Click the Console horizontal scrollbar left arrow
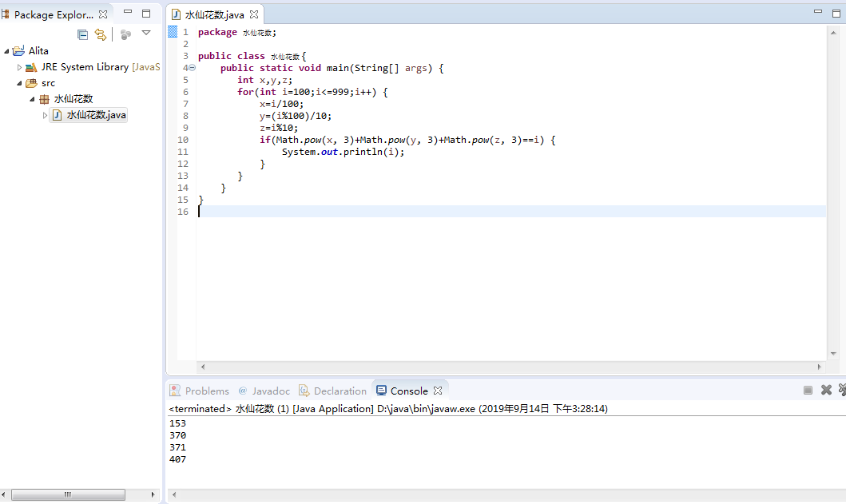This screenshot has width=846, height=504. point(173,494)
